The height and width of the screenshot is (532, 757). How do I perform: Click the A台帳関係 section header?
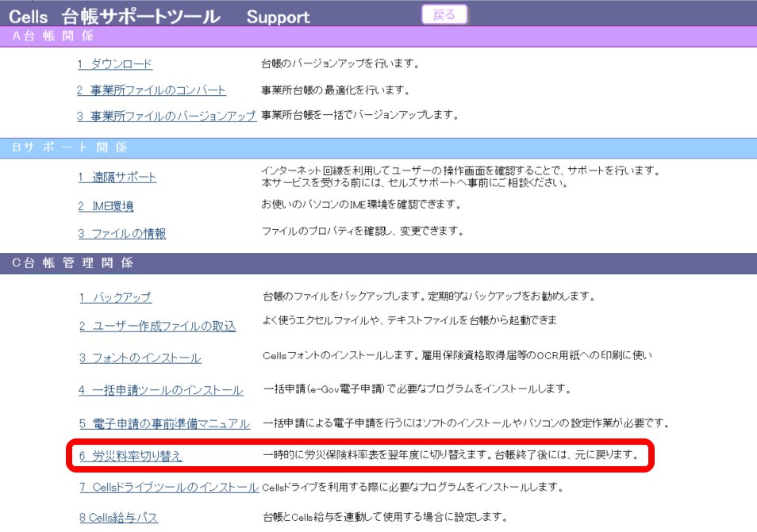pyautogui.click(x=378, y=36)
